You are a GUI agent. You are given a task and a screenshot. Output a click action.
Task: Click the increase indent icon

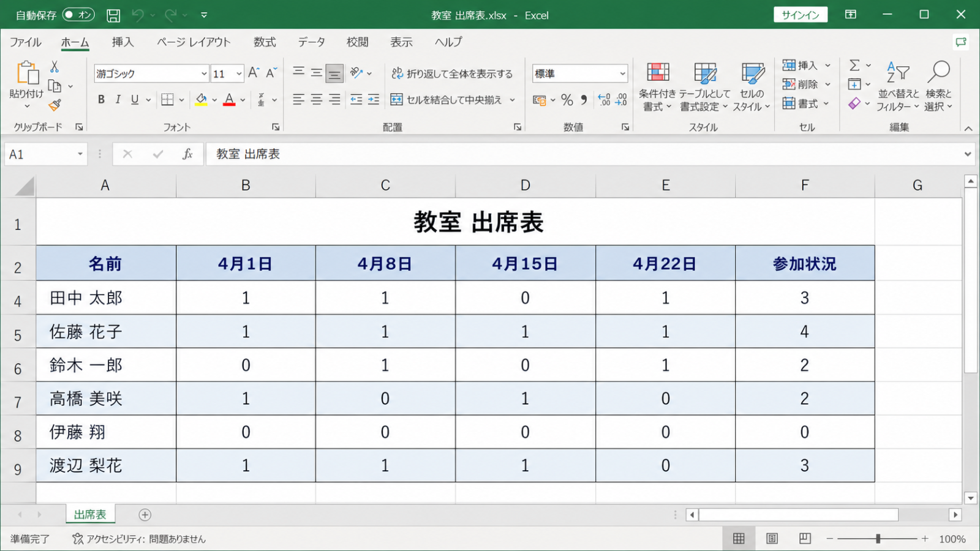pyautogui.click(x=374, y=99)
